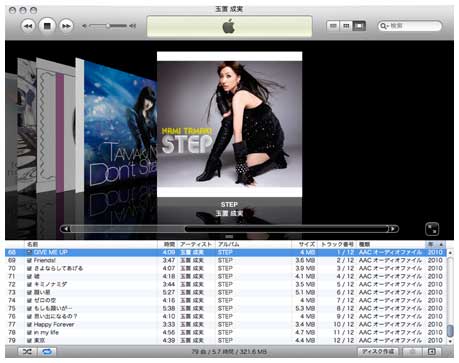Uncheck the Happy Forever track checkbox
This screenshot has height=363, width=459.
[x=29, y=324]
